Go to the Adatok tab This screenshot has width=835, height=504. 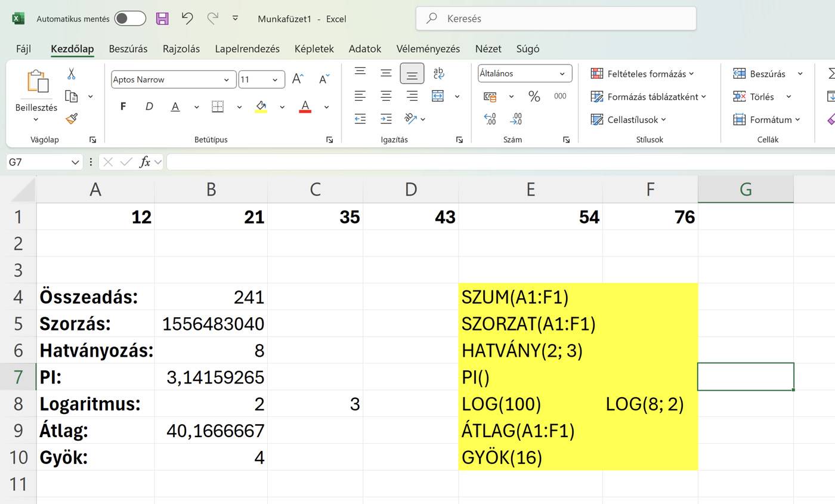pos(365,49)
